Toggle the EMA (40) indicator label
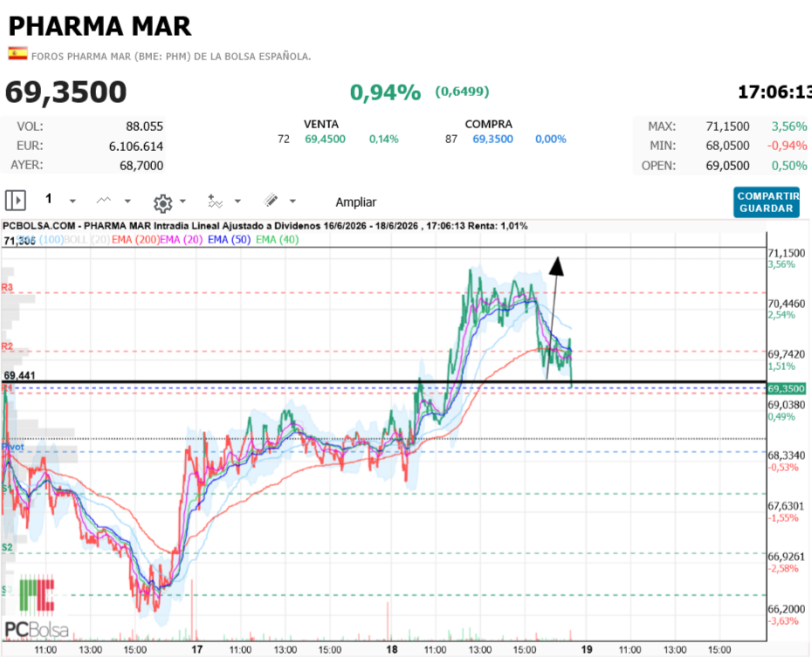 [x=277, y=240]
